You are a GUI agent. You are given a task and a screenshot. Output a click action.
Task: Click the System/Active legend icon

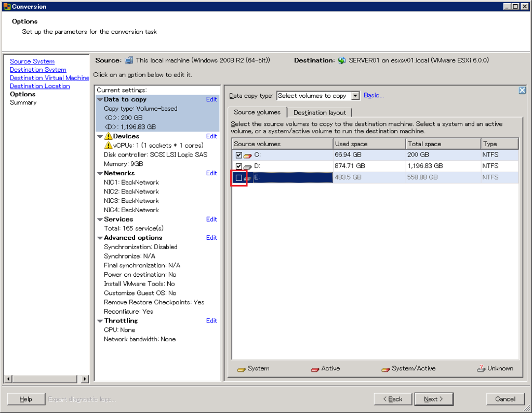pos(385,369)
